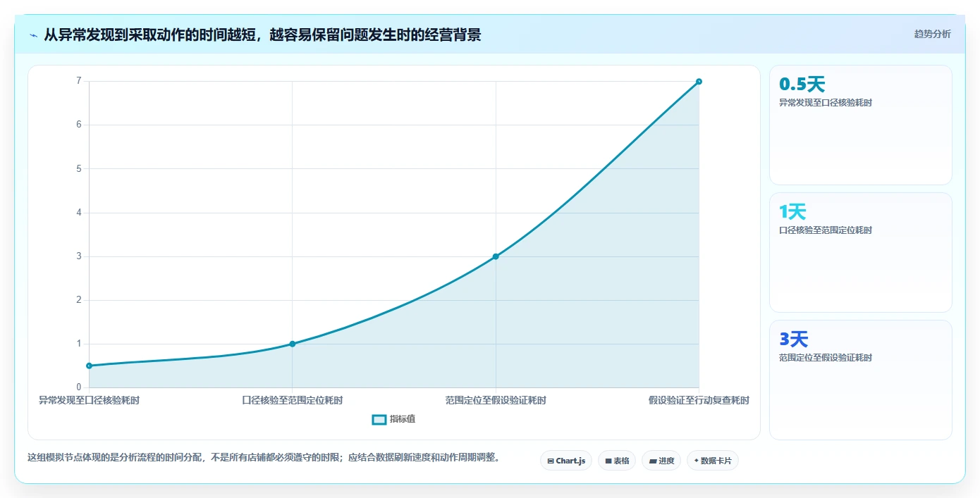
Task: Click the chart title heading text
Action: tap(262, 35)
